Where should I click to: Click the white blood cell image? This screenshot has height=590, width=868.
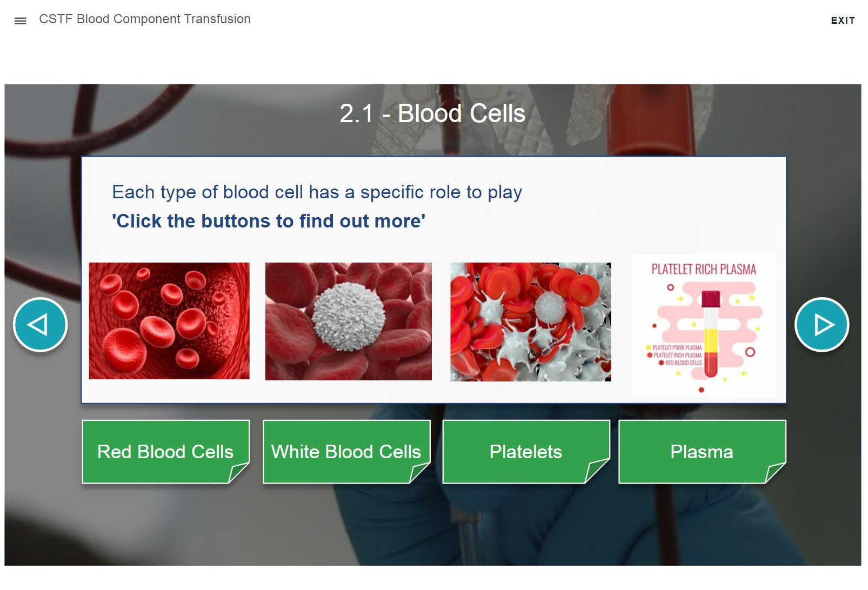[349, 321]
